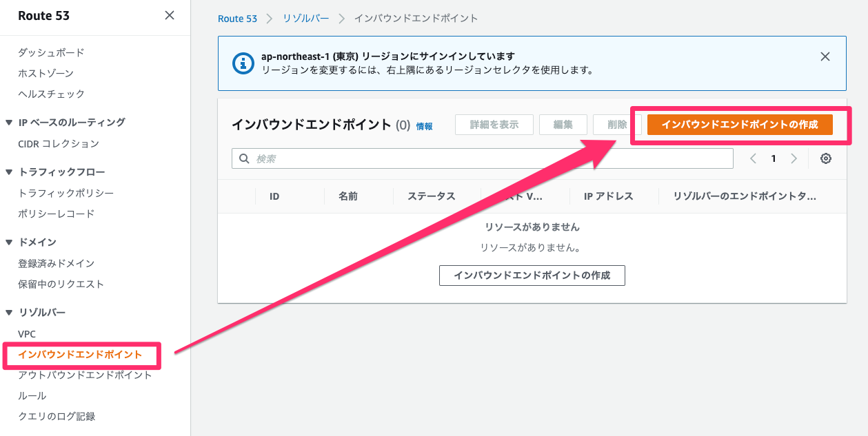The width and height of the screenshot is (868, 436).
Task: Focus the 検索 search field
Action: click(483, 158)
